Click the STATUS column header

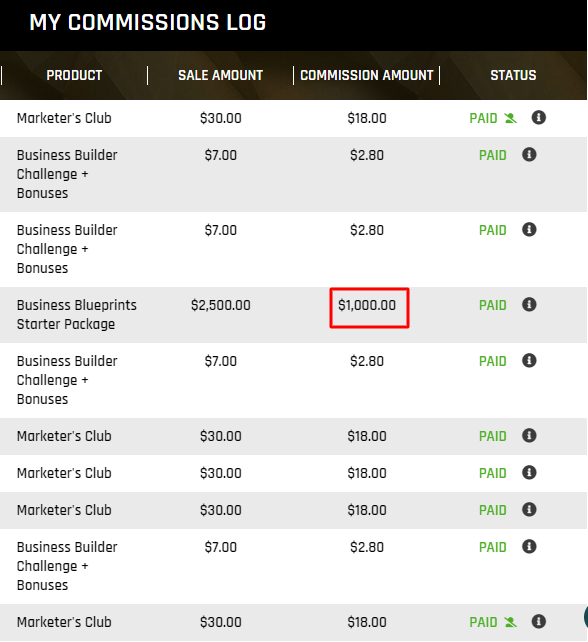pos(513,75)
